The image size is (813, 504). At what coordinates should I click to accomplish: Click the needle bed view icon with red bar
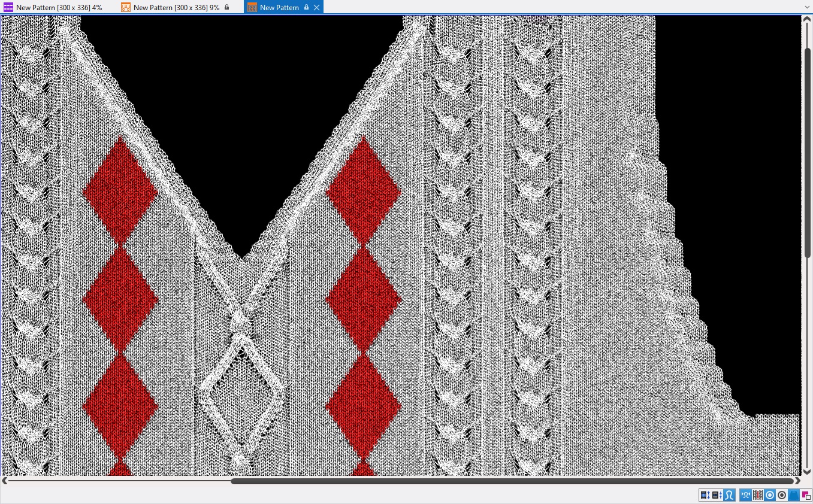tap(758, 495)
